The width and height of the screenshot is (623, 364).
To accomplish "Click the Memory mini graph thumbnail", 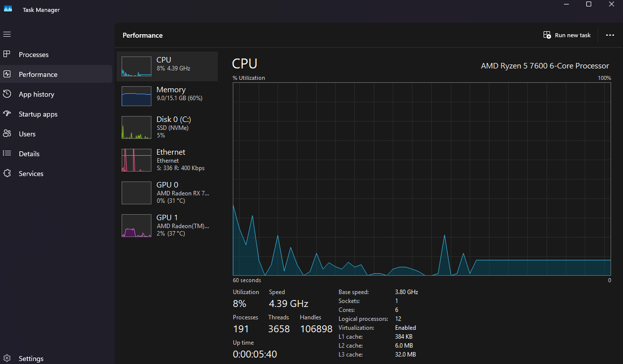I will [x=137, y=96].
